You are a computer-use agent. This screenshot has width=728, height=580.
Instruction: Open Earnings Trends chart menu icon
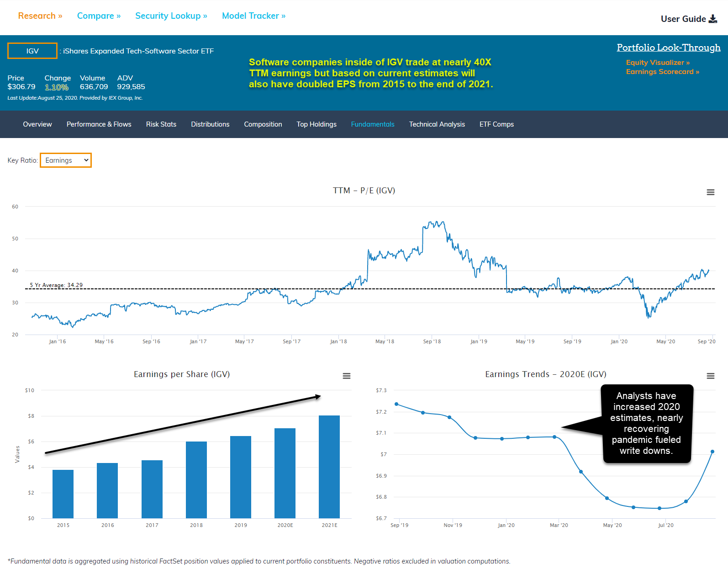coord(711,376)
